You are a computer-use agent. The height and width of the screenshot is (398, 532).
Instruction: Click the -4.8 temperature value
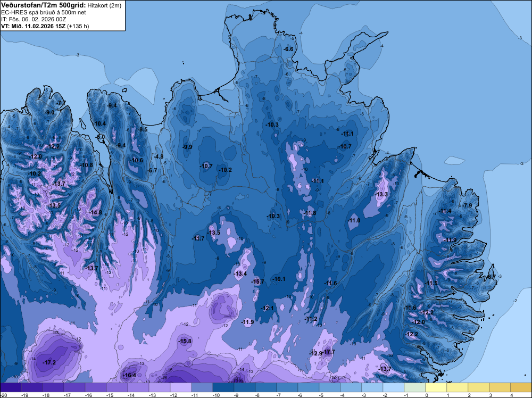(159, 156)
